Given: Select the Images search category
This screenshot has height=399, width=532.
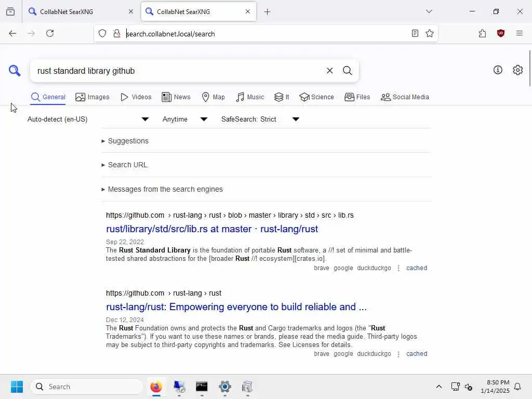Looking at the screenshot, I should (92, 97).
